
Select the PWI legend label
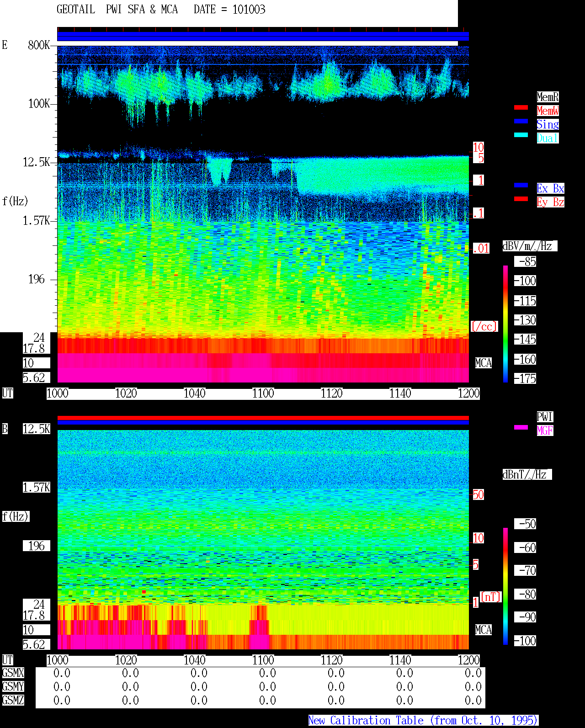tap(545, 417)
